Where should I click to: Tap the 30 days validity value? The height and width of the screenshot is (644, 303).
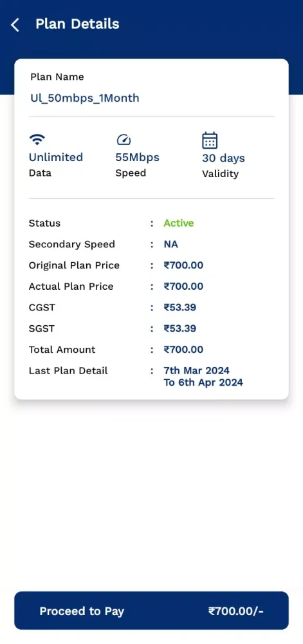point(223,158)
